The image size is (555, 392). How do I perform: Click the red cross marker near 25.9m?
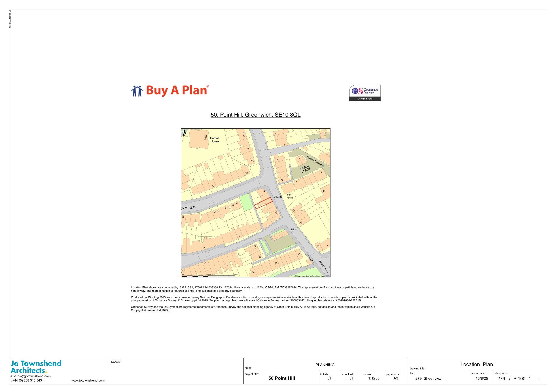pos(274,192)
